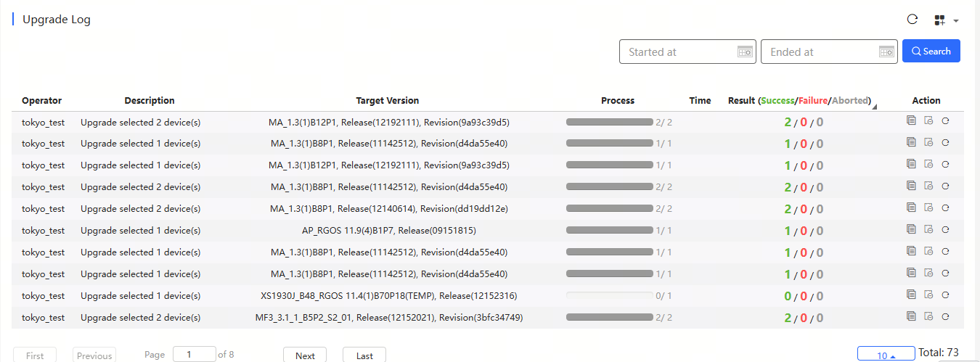Click the retry icon on the first MA_1.3(1)B12P1 row
The image size is (980, 362).
coord(945,122)
